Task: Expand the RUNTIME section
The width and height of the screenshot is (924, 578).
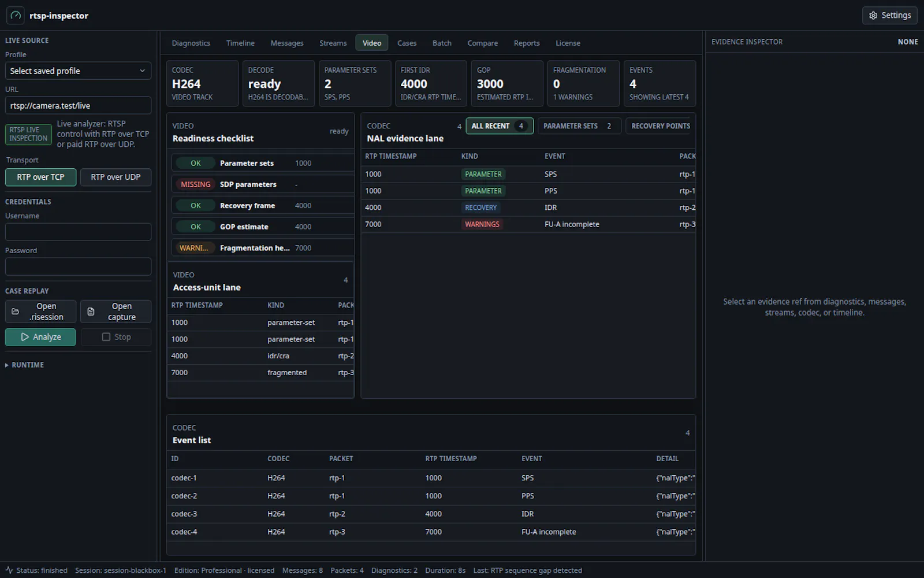Action: coord(24,365)
